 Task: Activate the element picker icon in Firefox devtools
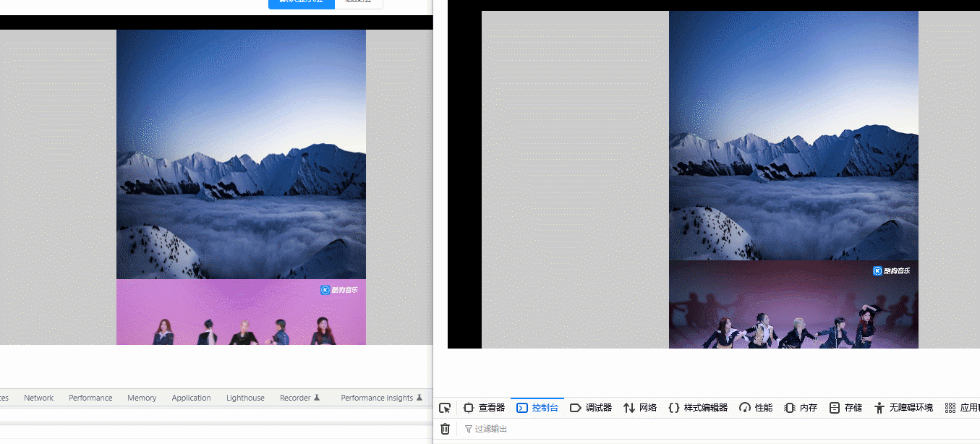tap(445, 408)
